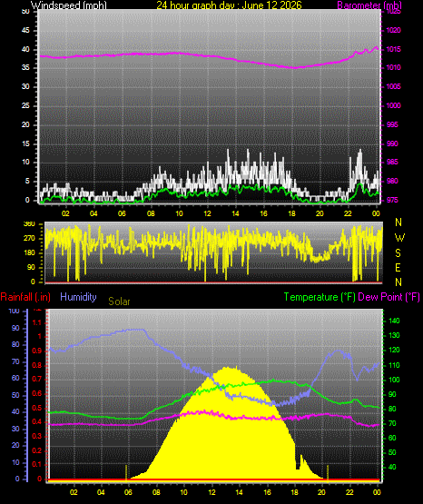
Task: Click the 995 barometer axis value
Action: coord(392,124)
